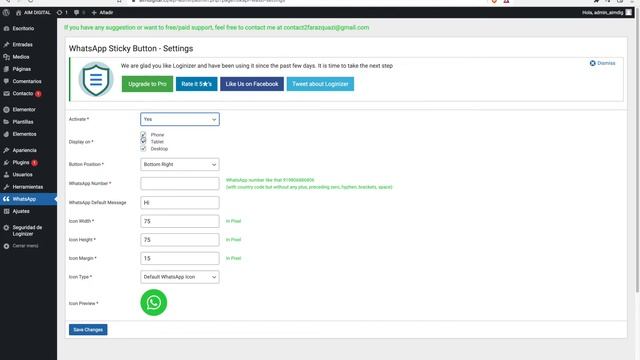Click the Elementor logo icon in sidebar
Viewport: 640px width, 360px height.
[6, 109]
